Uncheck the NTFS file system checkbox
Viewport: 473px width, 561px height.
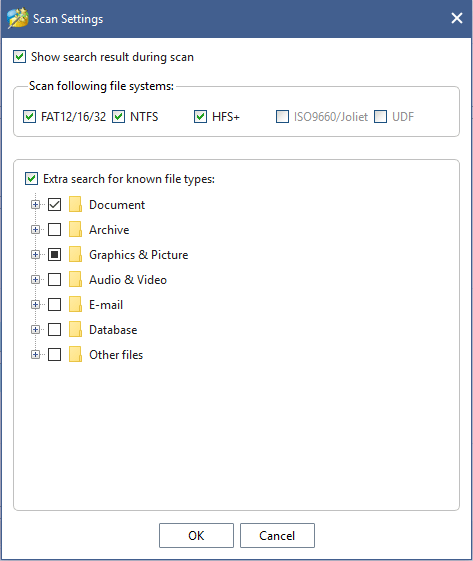[x=118, y=116]
